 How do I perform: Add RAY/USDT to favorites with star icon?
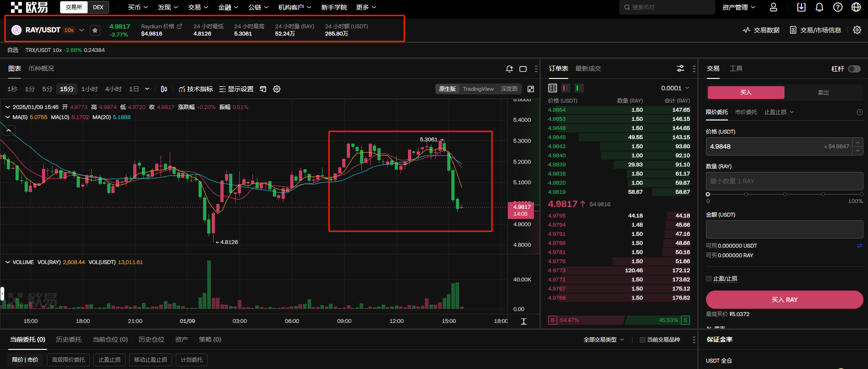[95, 30]
